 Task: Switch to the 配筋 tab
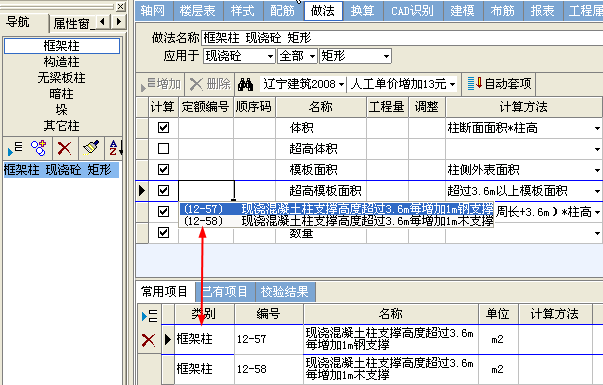click(x=283, y=10)
